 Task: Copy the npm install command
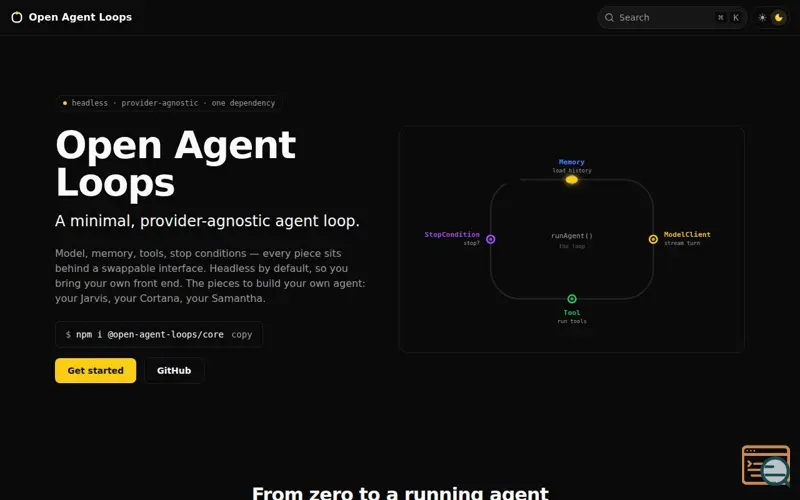(x=242, y=335)
